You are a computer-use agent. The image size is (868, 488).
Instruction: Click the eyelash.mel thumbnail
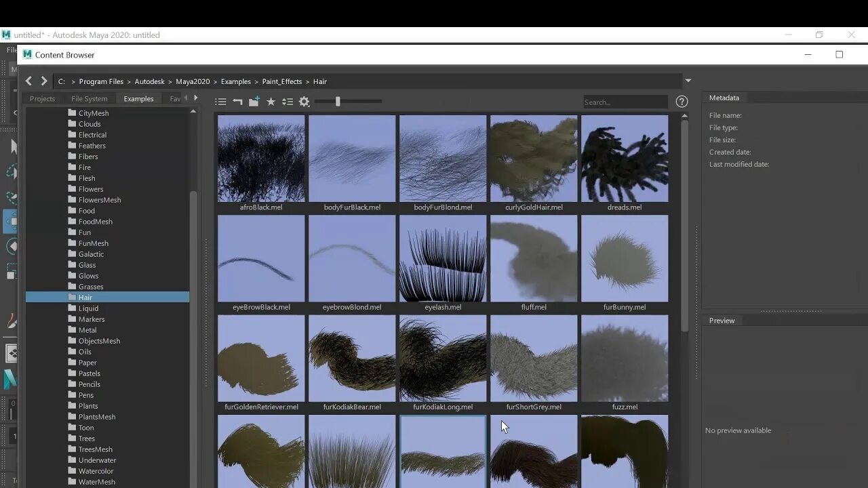[443, 258]
